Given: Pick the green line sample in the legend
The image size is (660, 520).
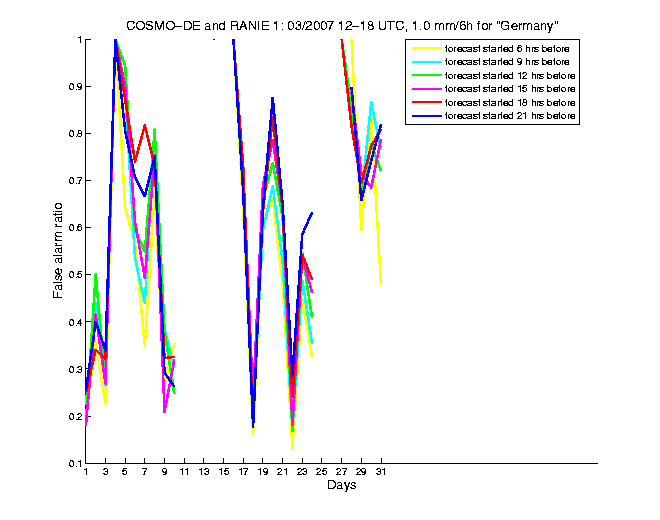Looking at the screenshot, I should pyautogui.click(x=427, y=76).
